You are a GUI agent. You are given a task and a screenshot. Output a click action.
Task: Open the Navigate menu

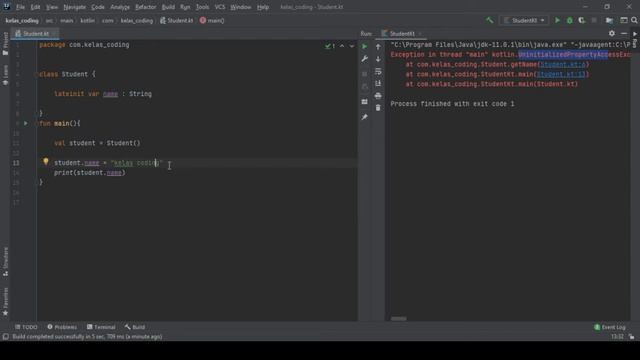[75, 7]
